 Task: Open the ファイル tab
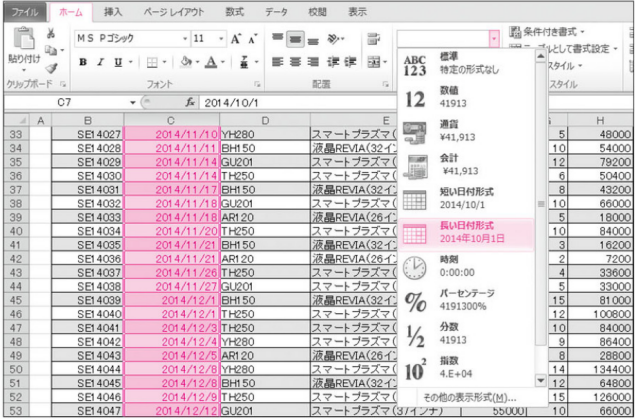(x=25, y=13)
